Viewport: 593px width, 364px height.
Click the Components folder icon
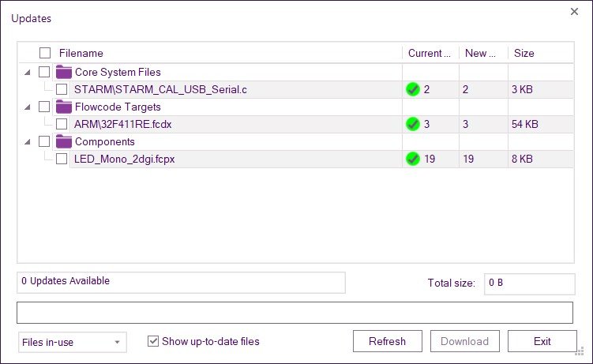click(x=63, y=141)
